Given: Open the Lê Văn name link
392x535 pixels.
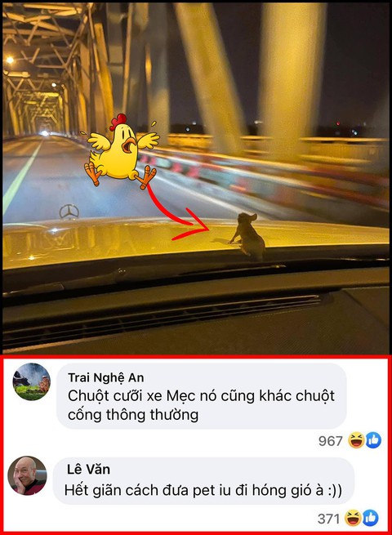Looking at the screenshot, I should [x=88, y=469].
